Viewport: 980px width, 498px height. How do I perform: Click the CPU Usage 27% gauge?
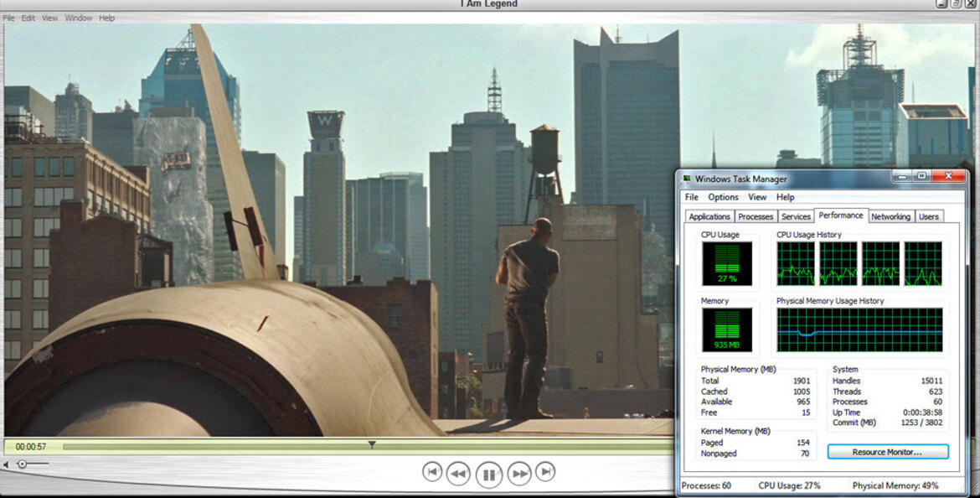[x=727, y=263]
